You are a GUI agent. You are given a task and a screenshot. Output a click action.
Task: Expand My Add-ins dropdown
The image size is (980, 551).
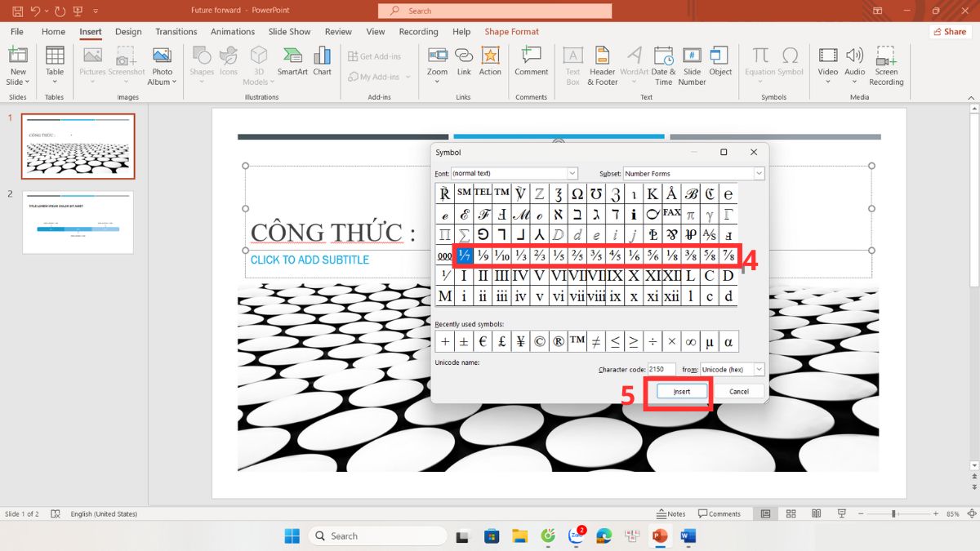coord(408,78)
